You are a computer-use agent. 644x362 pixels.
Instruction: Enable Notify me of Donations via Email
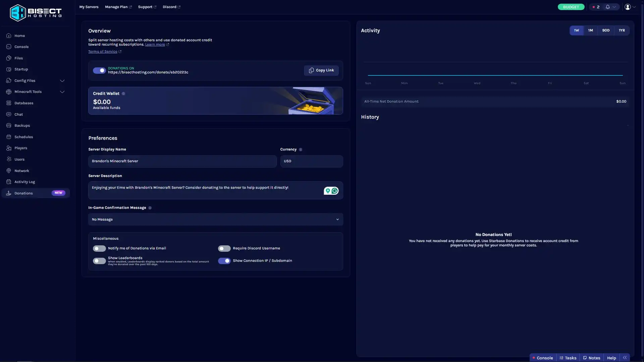pos(99,248)
